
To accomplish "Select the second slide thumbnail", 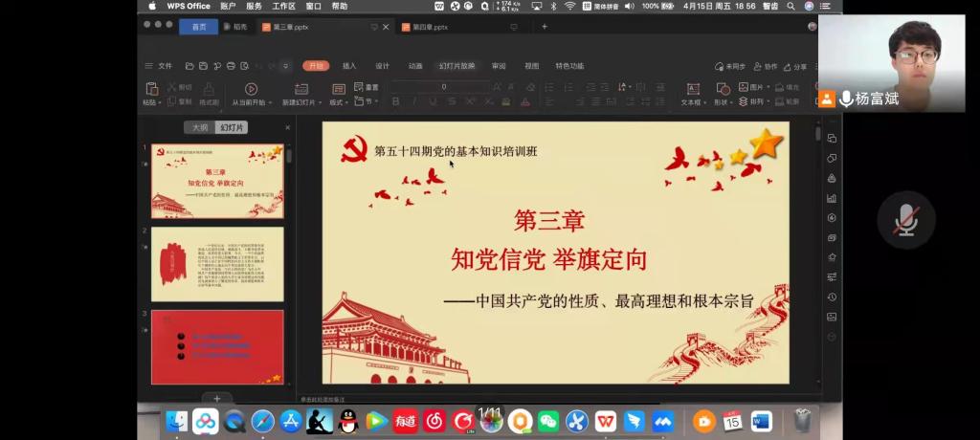I will 217,264.
